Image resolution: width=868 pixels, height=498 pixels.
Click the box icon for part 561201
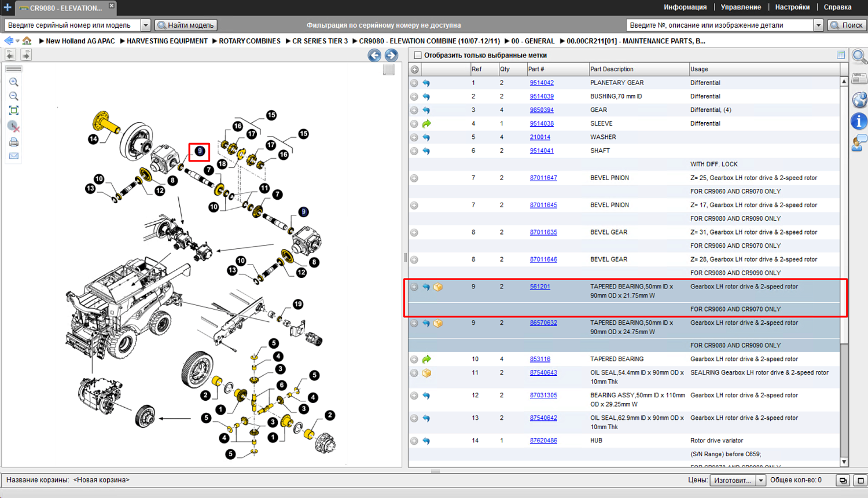(438, 287)
